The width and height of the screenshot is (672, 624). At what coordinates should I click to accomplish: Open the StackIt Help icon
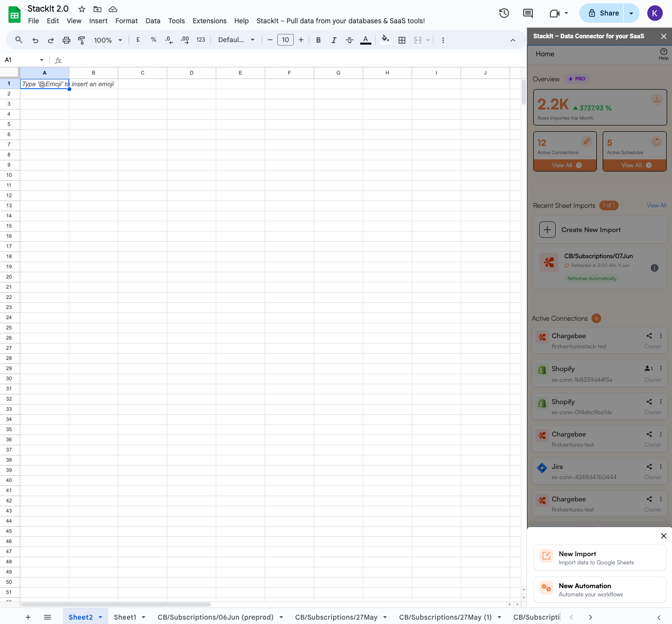pos(664,54)
